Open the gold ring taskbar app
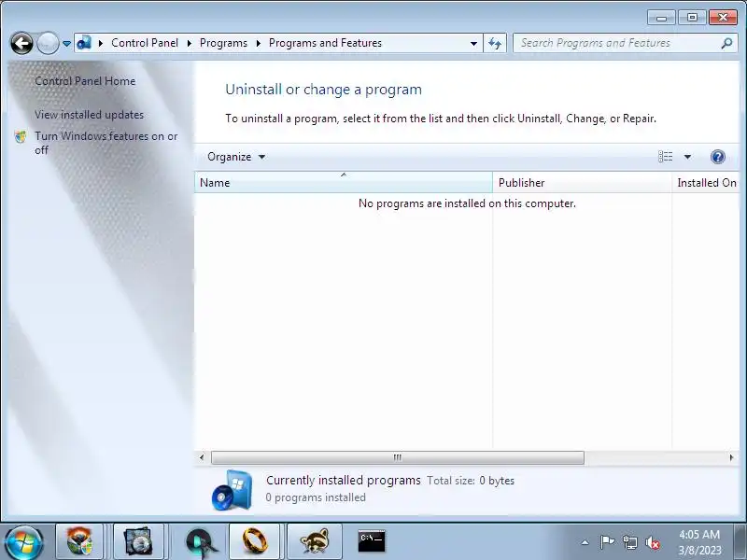Image resolution: width=747 pixels, height=560 pixels. [x=254, y=541]
